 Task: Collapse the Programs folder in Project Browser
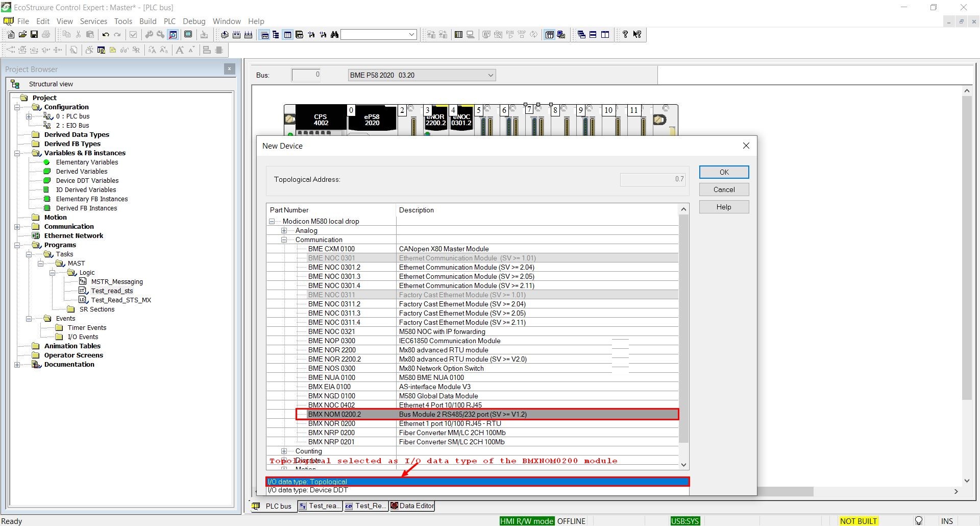[x=17, y=245]
